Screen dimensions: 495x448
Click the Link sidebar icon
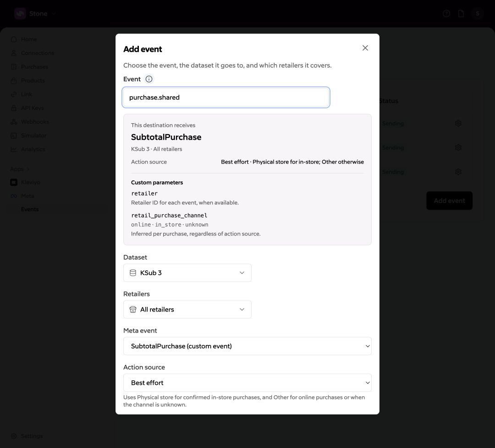pyautogui.click(x=14, y=94)
